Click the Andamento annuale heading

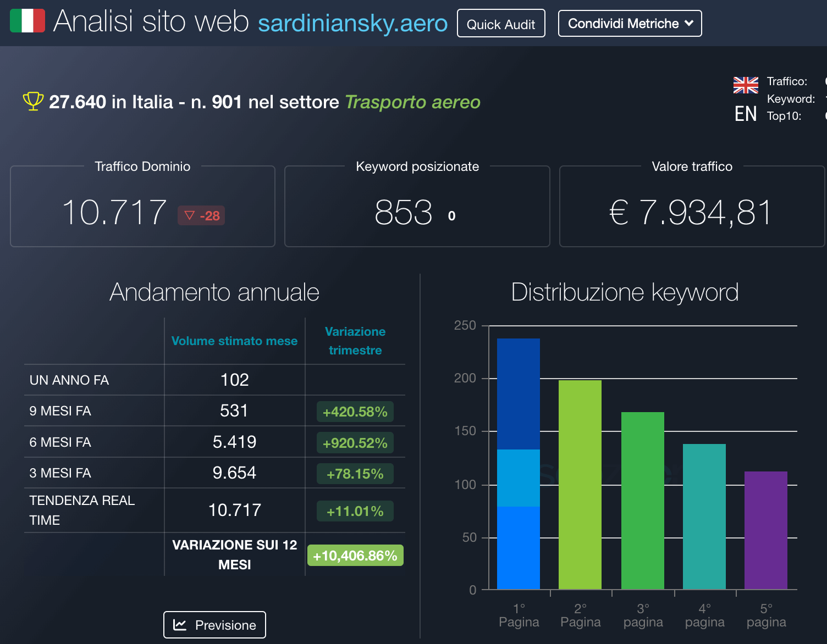pos(214,292)
